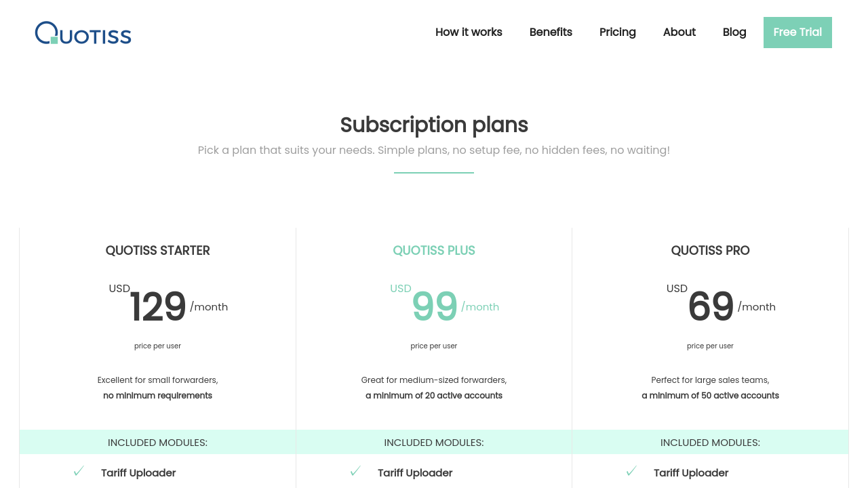
Task: Select the Quotiss Starter plan heading
Action: (158, 251)
